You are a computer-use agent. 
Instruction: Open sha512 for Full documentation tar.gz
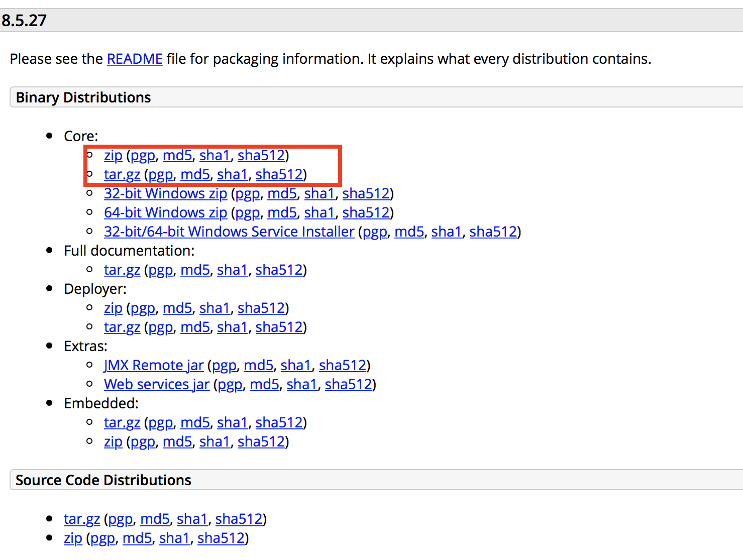279,270
